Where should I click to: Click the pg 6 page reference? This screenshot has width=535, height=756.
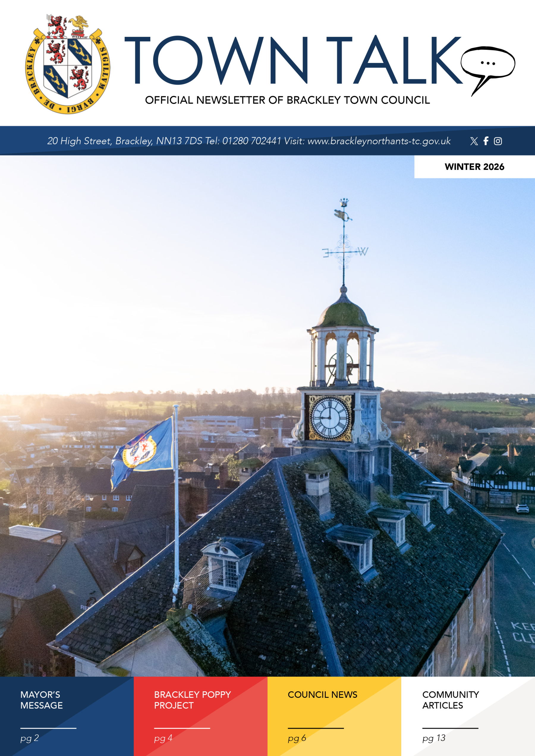pos(297,738)
